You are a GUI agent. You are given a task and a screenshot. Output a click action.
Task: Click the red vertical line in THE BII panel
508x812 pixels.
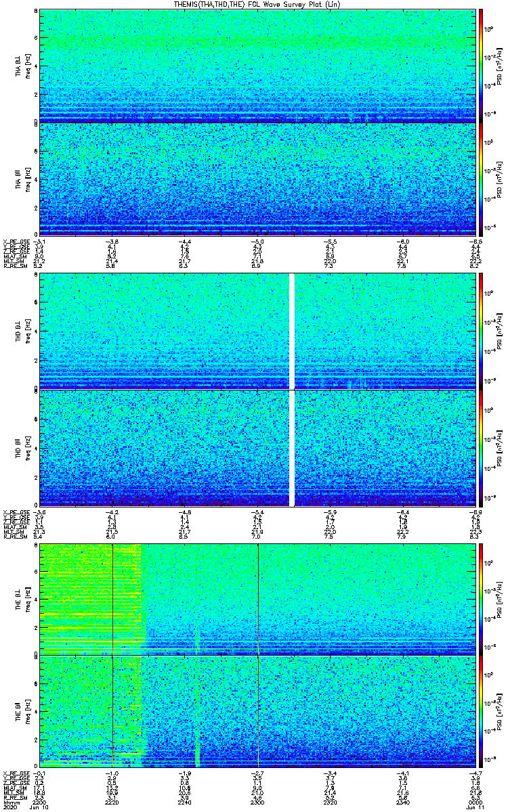112,711
